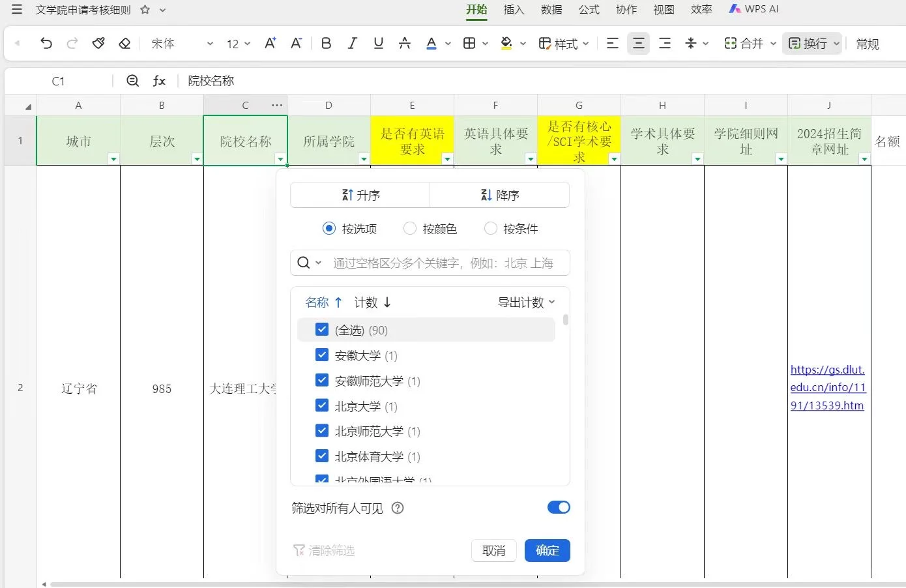Confirm filter with 确定 button
The image size is (906, 588).
548,550
